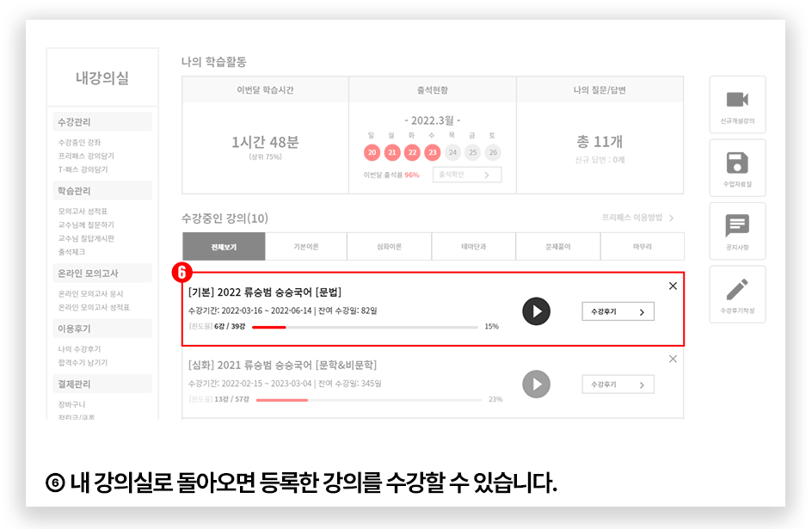Open 합격수기 남기기 in the sidebar
Viewport: 812px width, 529px height.
point(83,363)
